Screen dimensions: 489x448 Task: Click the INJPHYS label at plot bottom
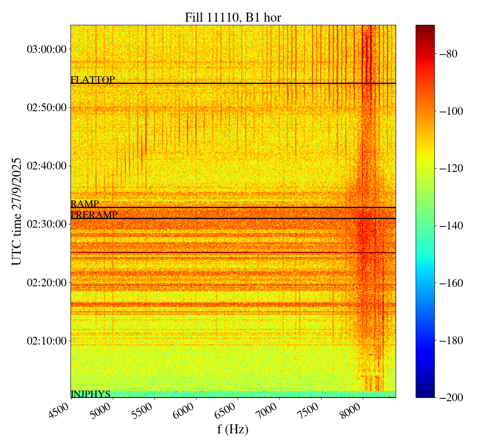coord(90,394)
